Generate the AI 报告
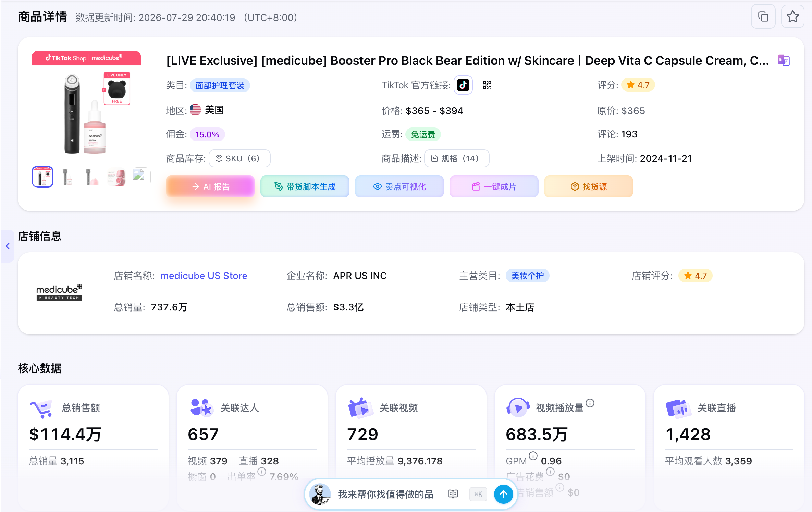812x512 pixels. (210, 186)
